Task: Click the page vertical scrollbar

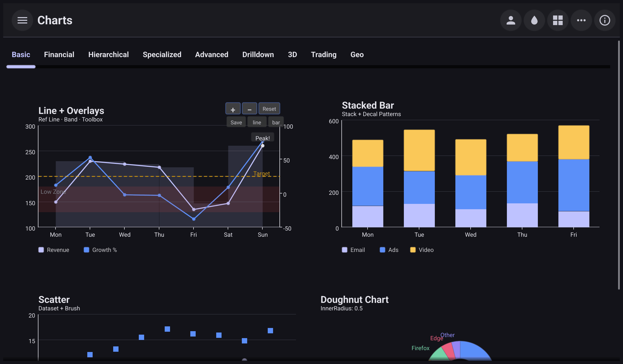Action: [619, 165]
